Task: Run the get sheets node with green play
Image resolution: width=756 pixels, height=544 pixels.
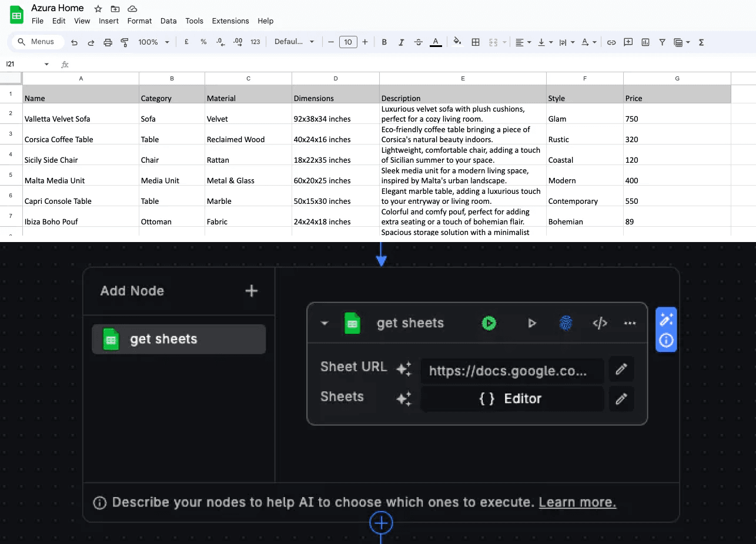Action: pos(489,323)
